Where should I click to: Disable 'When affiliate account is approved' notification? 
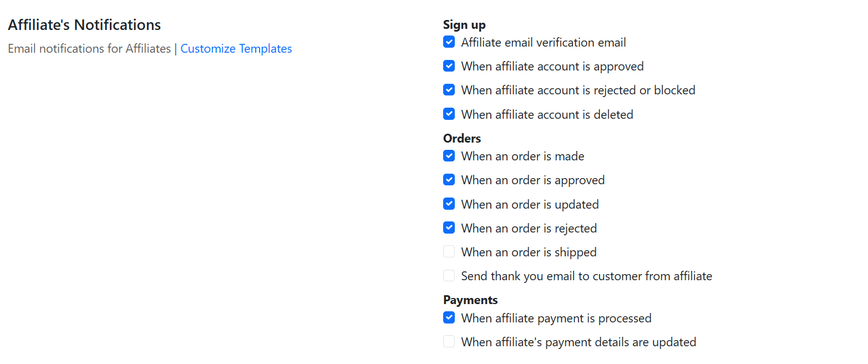click(x=449, y=66)
